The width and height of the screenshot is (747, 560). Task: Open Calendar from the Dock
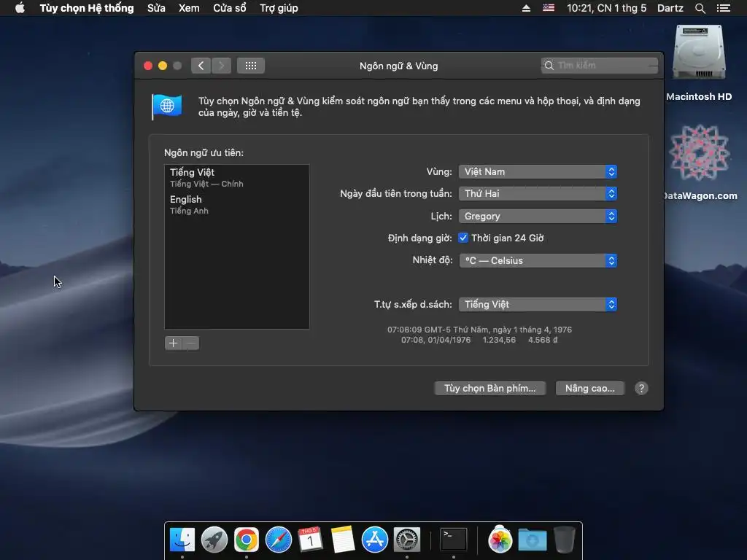(x=310, y=540)
